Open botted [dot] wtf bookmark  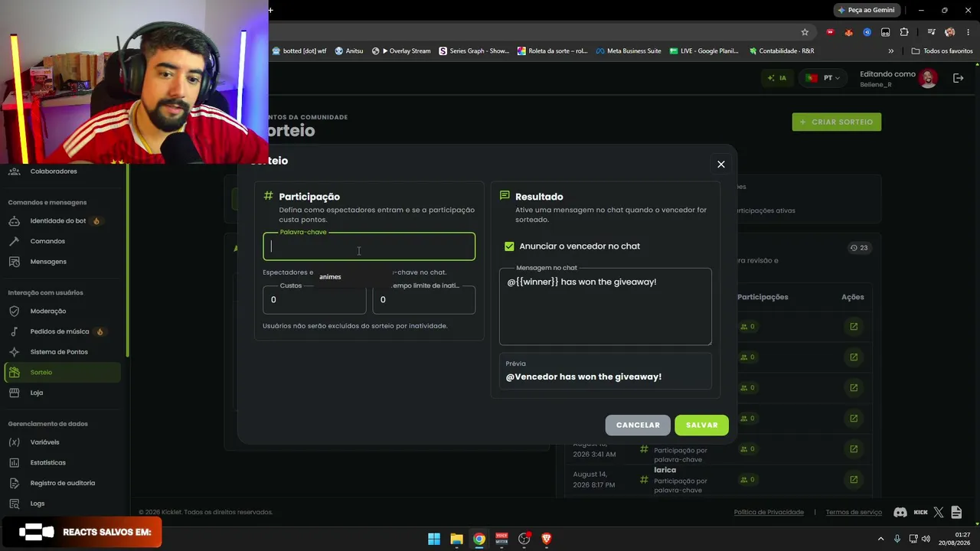[299, 51]
